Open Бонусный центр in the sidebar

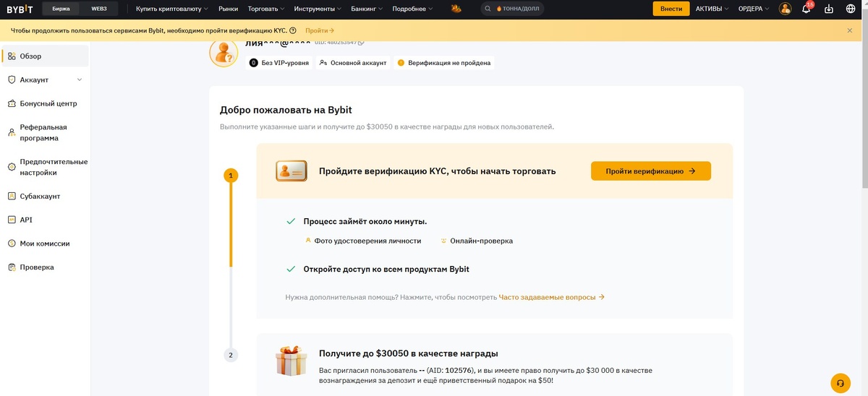(x=45, y=103)
